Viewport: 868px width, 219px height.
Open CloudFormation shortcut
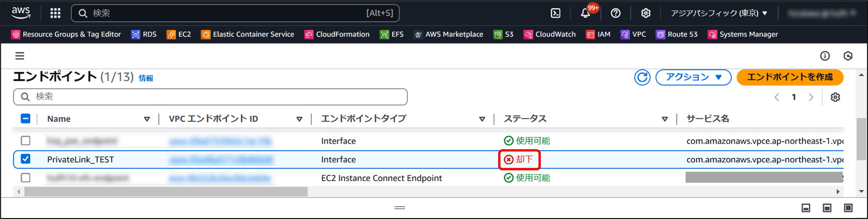click(x=337, y=34)
